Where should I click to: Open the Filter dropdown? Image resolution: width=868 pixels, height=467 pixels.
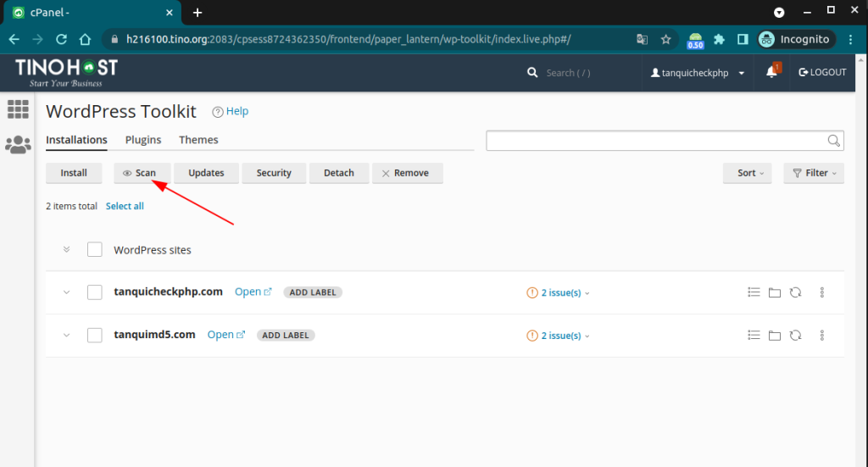pyautogui.click(x=814, y=173)
